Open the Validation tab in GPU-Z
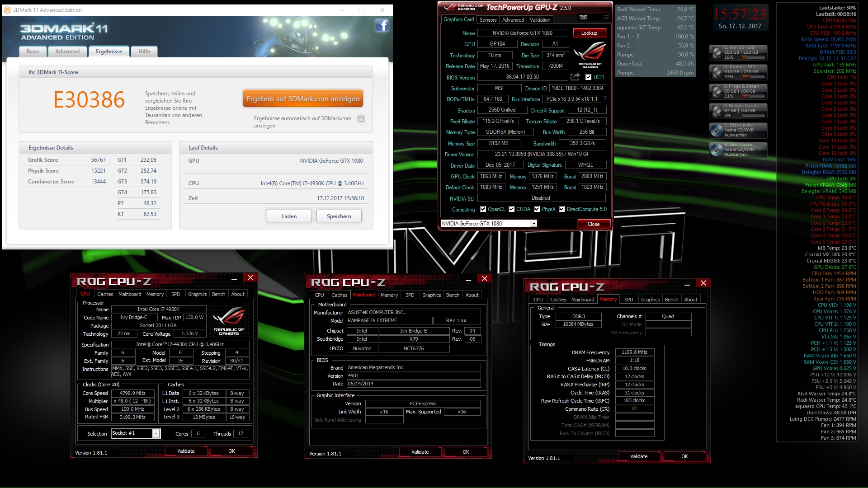 point(540,20)
